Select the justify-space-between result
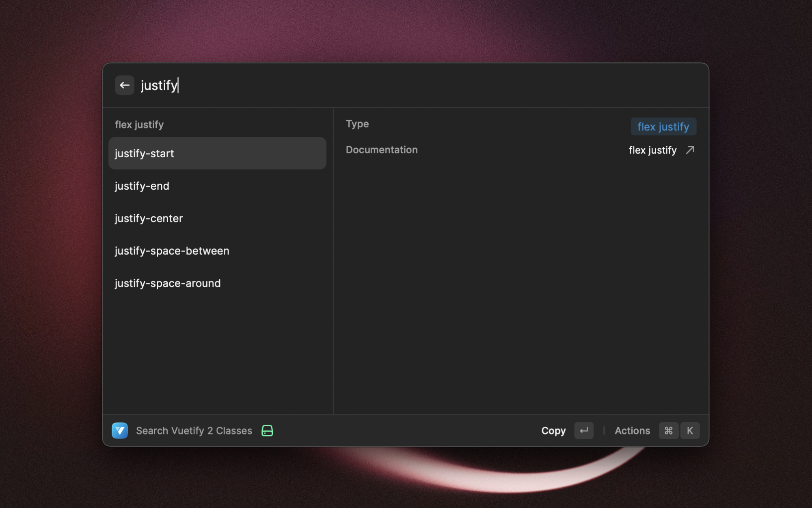Image resolution: width=812 pixels, height=508 pixels. (217, 251)
